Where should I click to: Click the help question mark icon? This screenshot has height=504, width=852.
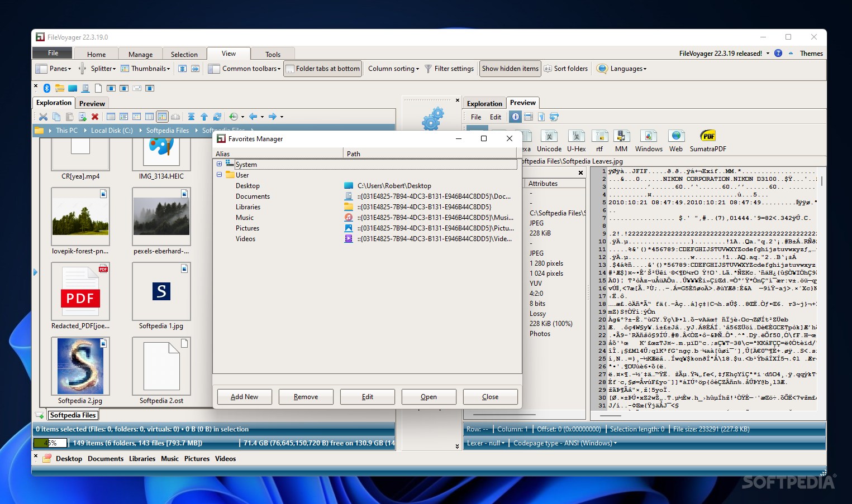[778, 54]
